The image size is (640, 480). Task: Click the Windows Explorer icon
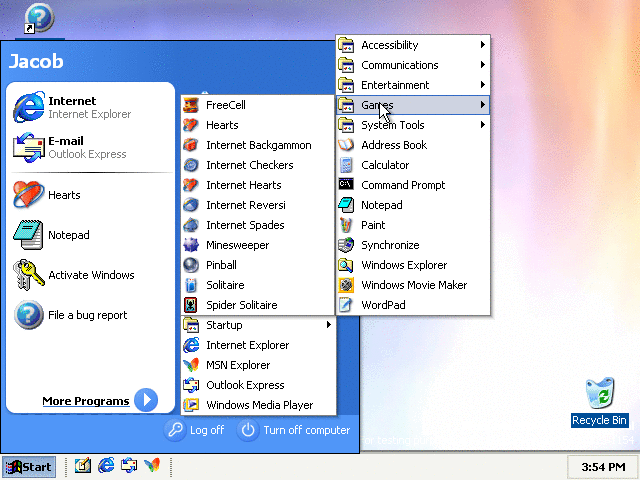click(x=346, y=265)
